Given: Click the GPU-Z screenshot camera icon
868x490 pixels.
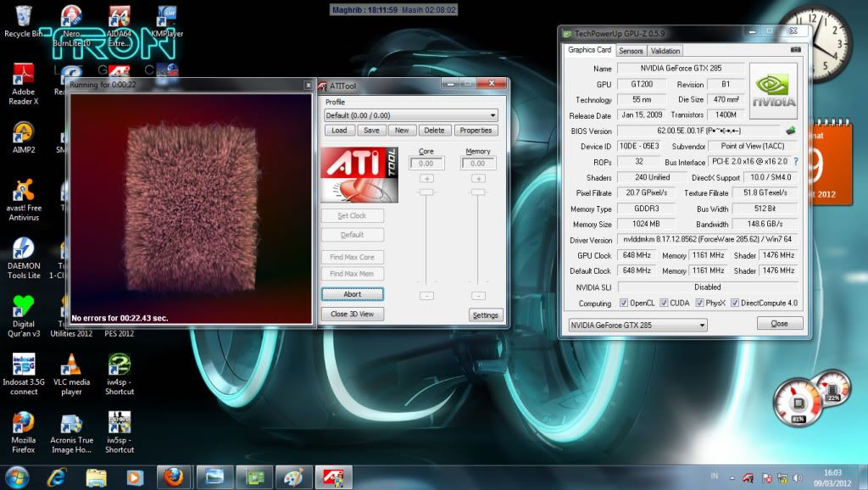Looking at the screenshot, I should pyautogui.click(x=795, y=50).
